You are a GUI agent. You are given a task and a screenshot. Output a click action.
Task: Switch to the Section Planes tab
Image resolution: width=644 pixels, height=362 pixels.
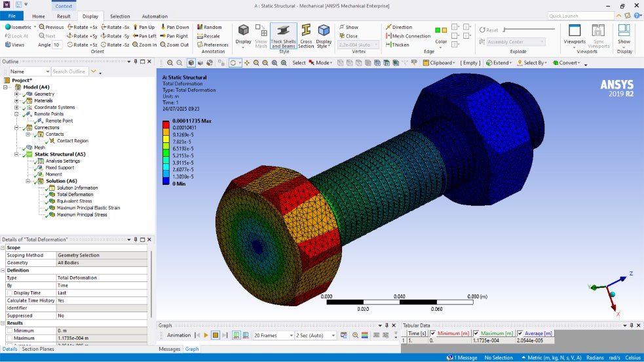click(x=38, y=349)
